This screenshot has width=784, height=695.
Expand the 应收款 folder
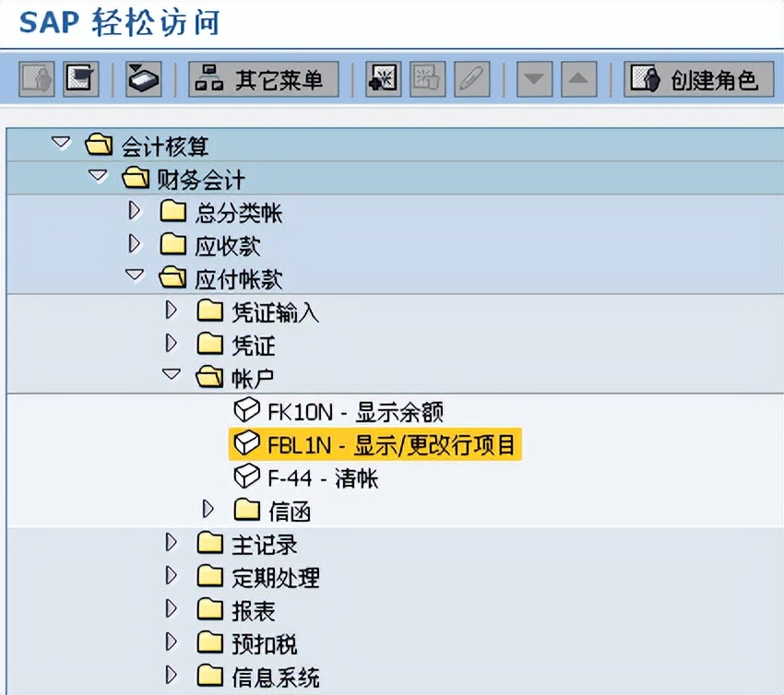coord(135,245)
